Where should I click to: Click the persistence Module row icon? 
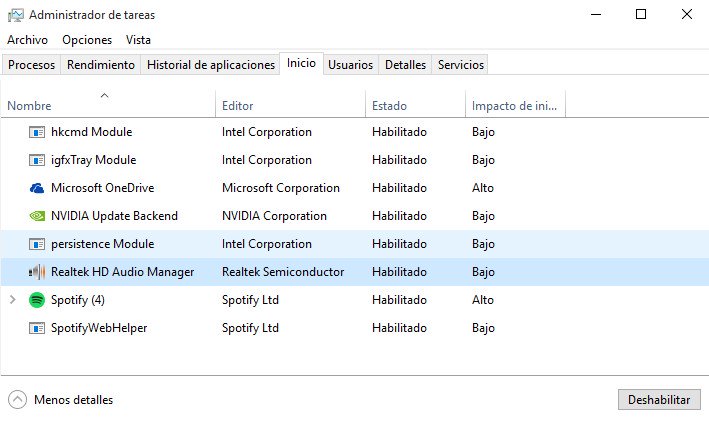37,244
